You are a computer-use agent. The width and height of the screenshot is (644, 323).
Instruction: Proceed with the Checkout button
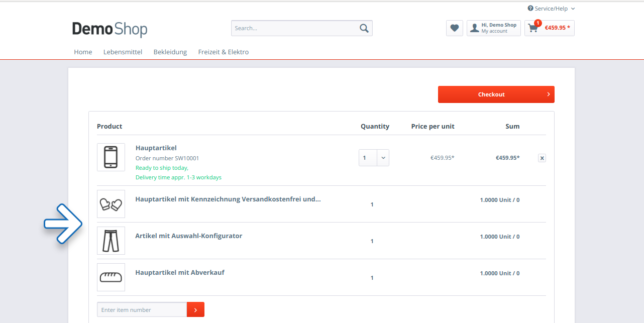click(496, 94)
